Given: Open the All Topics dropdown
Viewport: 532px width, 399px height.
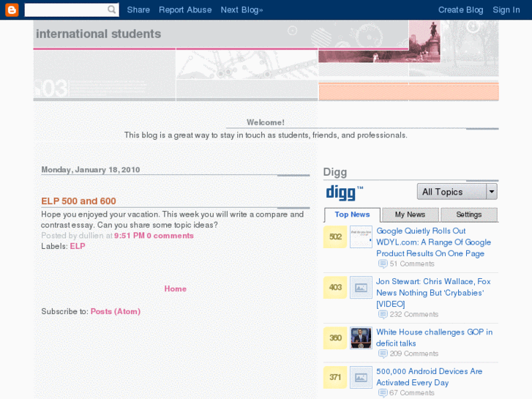Looking at the screenshot, I should (x=457, y=192).
